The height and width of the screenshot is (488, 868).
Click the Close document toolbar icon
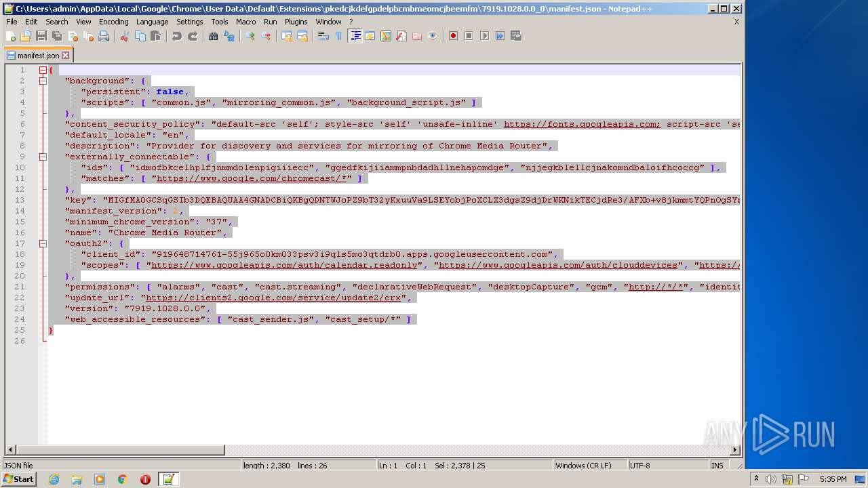[x=73, y=36]
